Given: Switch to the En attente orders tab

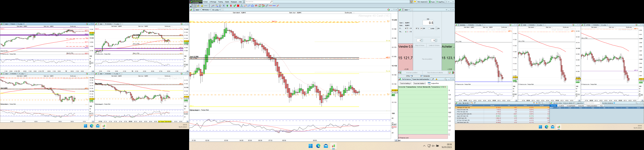Looking at the screenshot, I should [x=561, y=106].
